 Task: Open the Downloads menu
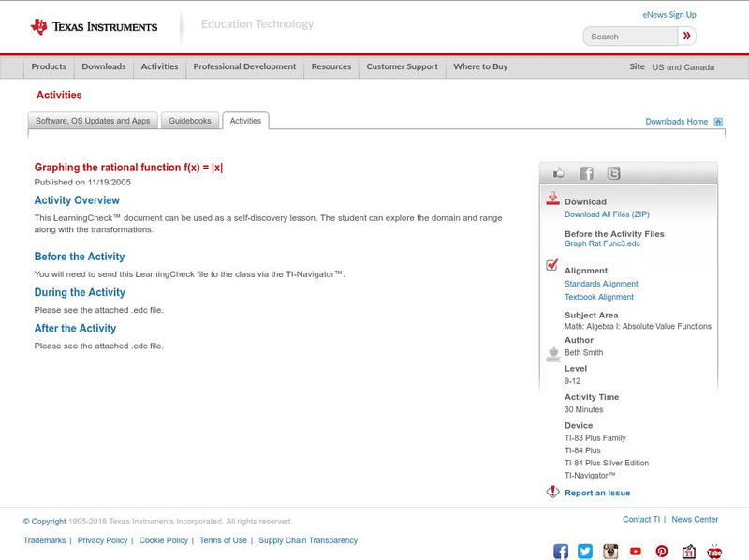click(x=104, y=66)
